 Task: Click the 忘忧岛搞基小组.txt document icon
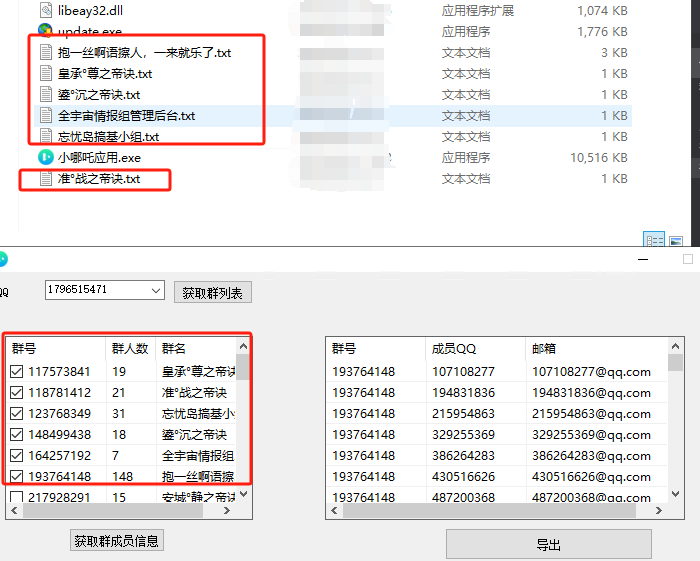coord(46,137)
